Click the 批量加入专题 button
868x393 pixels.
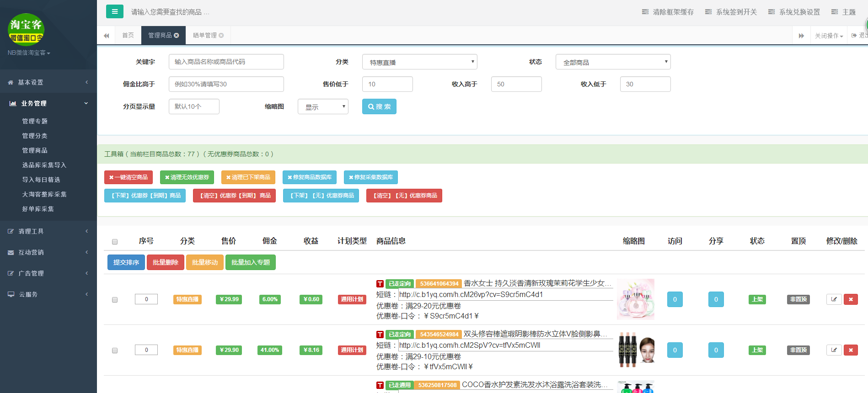point(251,262)
